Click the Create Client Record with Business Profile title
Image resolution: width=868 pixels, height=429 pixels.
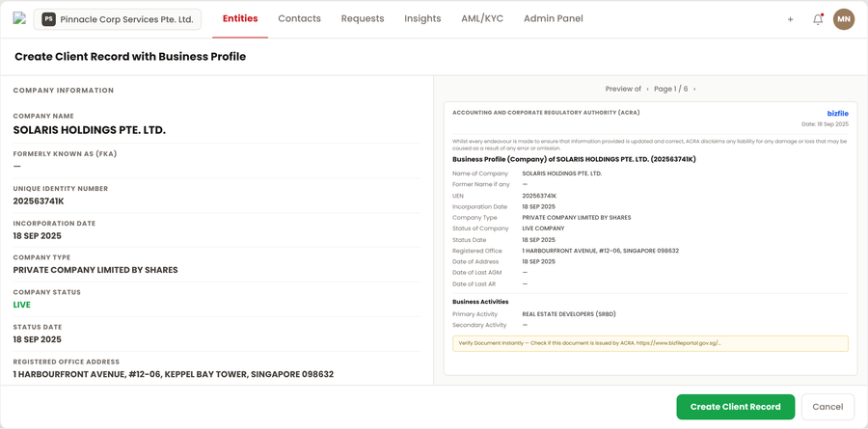click(130, 57)
